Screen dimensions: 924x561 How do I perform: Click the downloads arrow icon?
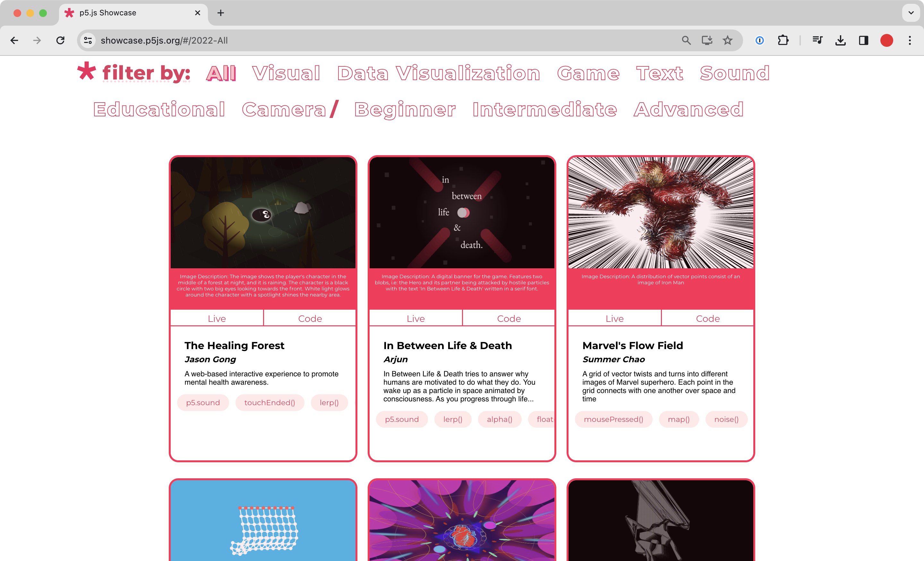840,40
